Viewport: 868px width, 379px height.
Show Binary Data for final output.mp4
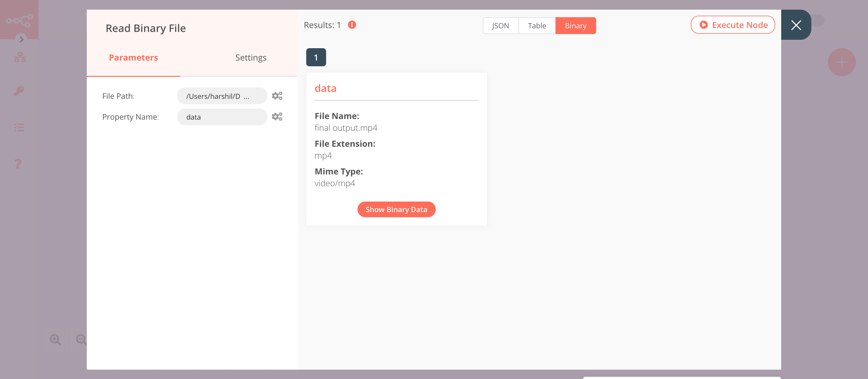396,209
